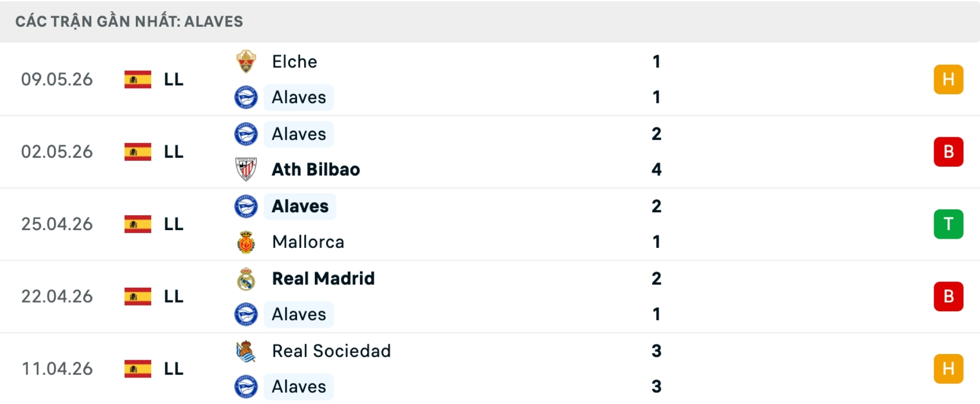This screenshot has width=980, height=404.
Task: Click the orange H badge for Elche match
Action: [x=948, y=79]
